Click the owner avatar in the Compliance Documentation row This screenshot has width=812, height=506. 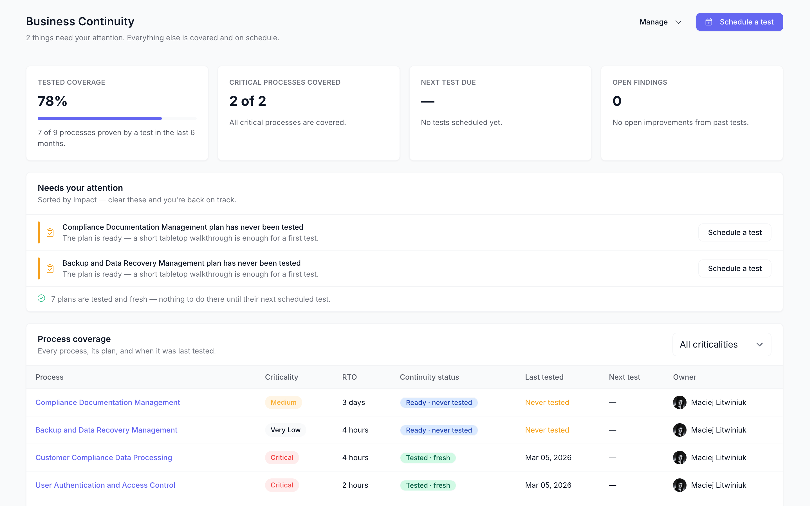click(679, 402)
